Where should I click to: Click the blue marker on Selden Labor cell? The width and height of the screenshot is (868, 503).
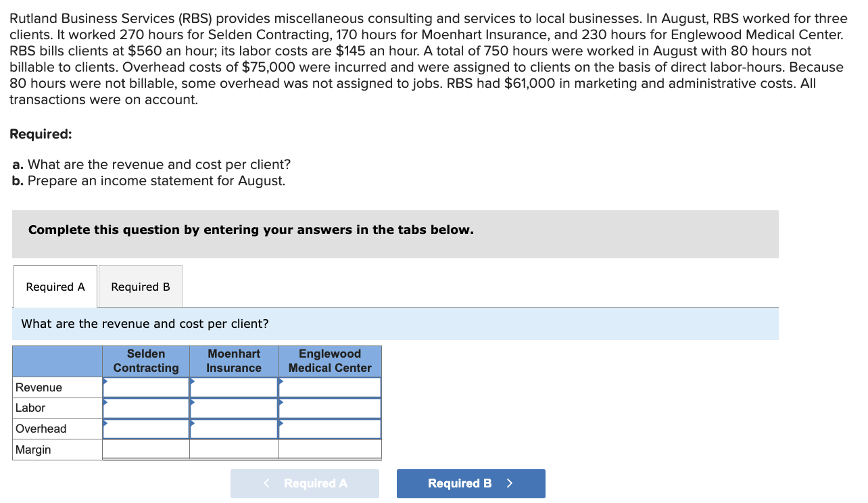pyautogui.click(x=105, y=404)
